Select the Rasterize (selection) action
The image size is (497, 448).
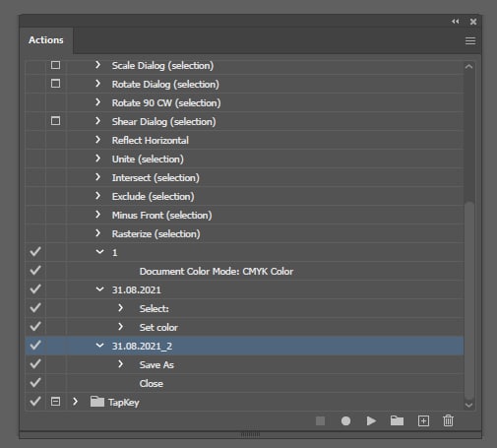coord(155,234)
